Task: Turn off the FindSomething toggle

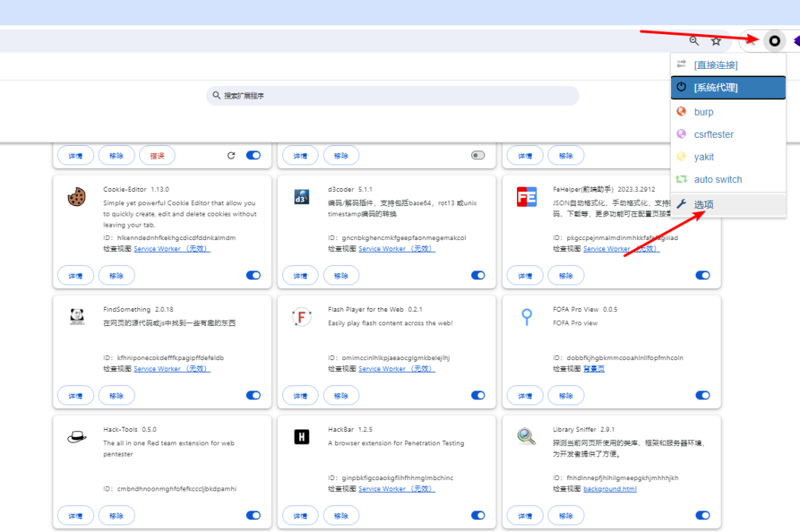Action: tap(253, 395)
